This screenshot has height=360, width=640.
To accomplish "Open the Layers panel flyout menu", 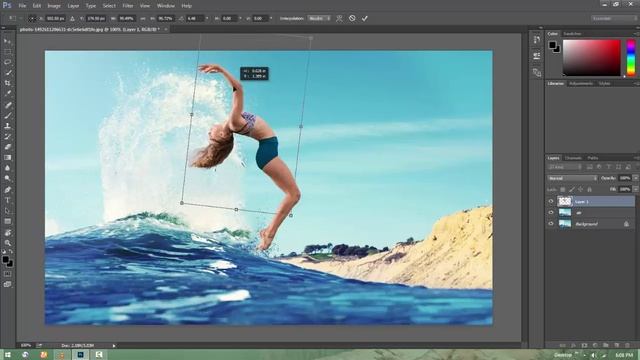I will pyautogui.click(x=636, y=158).
